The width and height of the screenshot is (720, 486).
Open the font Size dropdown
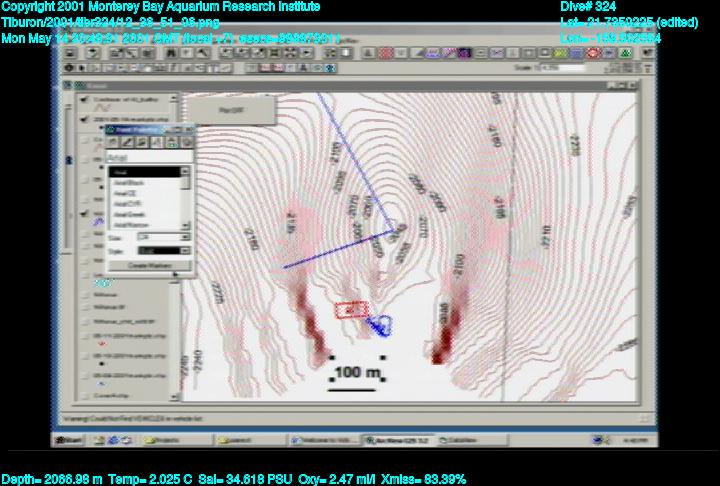click(x=162, y=237)
